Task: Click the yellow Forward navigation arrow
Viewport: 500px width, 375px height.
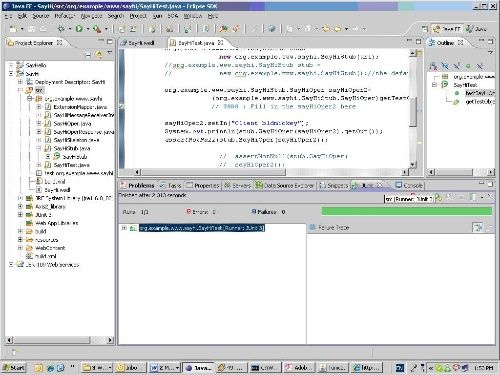Action: coord(337,29)
